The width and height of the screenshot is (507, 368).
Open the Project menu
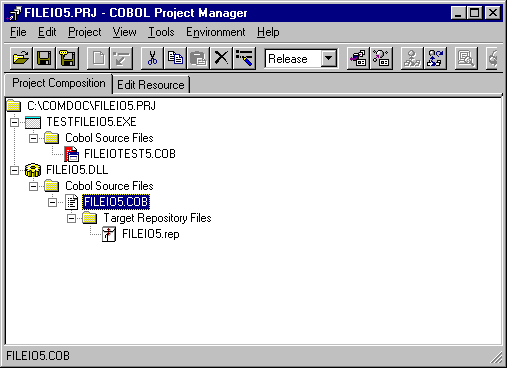point(85,32)
